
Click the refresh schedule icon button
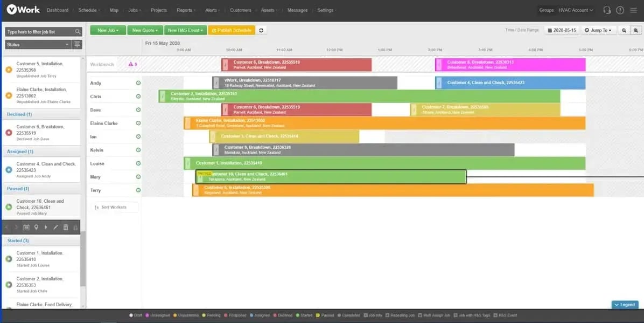click(261, 30)
